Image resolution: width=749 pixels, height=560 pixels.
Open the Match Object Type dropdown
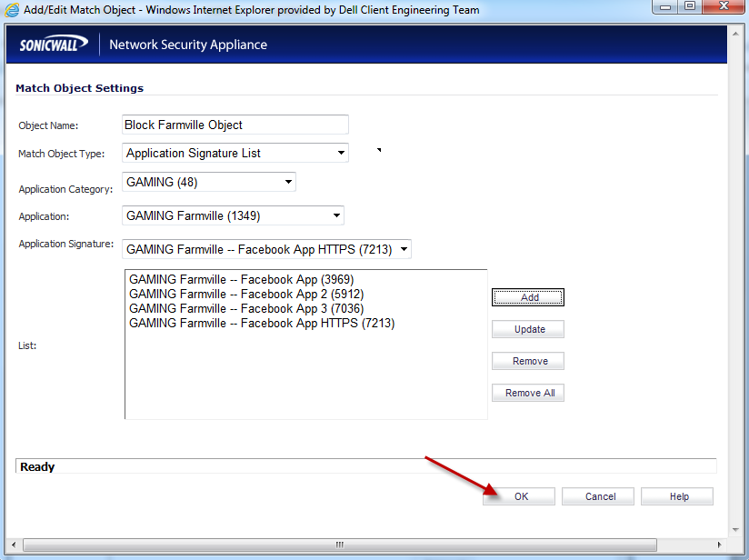coord(235,153)
